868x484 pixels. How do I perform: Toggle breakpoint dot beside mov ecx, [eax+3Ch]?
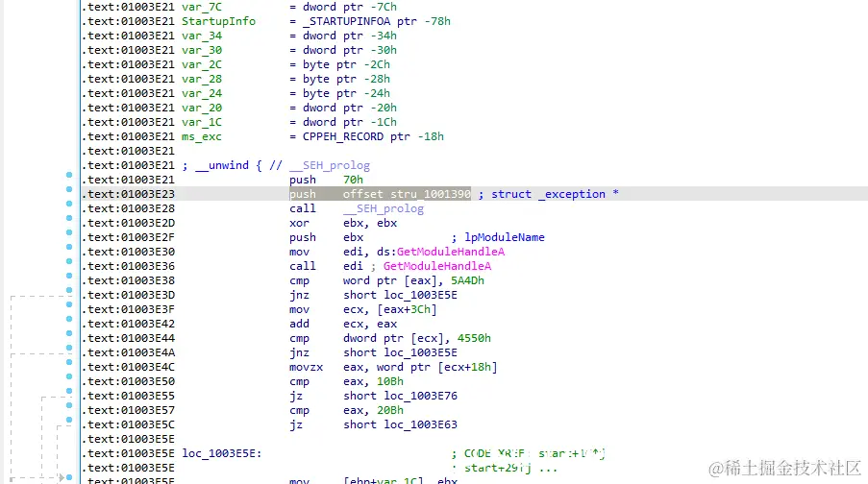69,304
